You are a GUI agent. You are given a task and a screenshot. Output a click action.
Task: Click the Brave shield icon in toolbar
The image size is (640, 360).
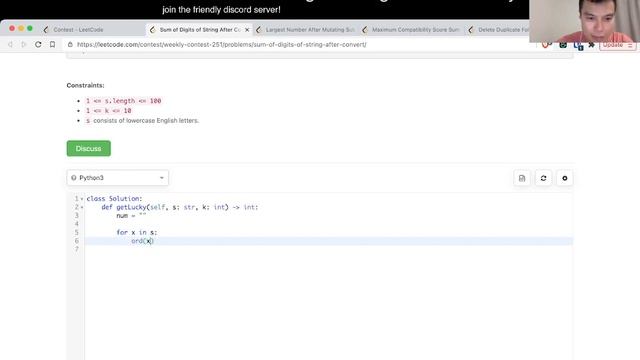[546, 45]
